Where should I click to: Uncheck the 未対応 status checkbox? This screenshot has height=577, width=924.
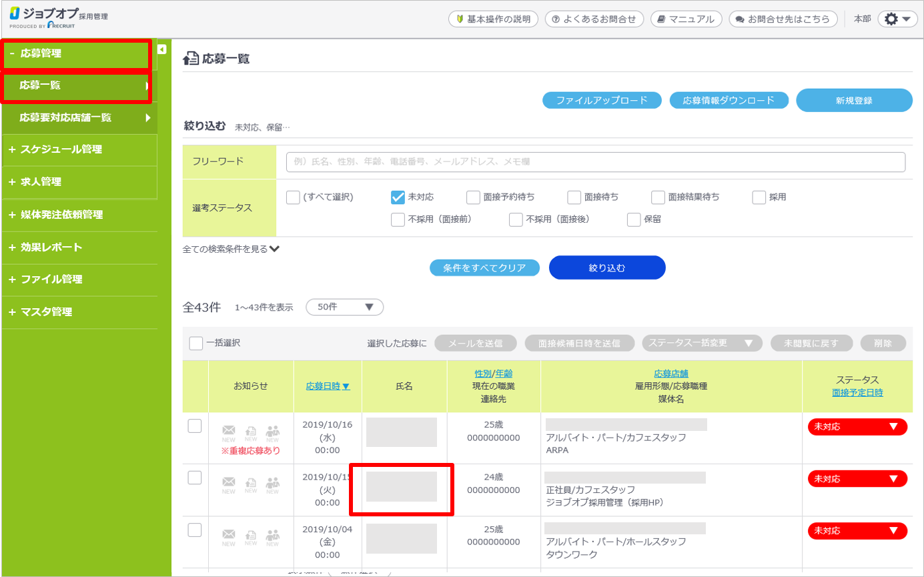point(398,197)
